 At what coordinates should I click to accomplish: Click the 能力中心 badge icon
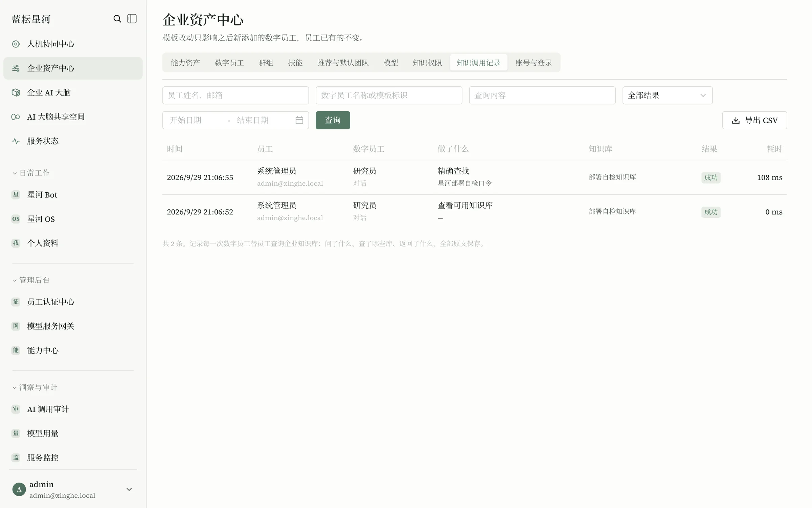point(16,350)
